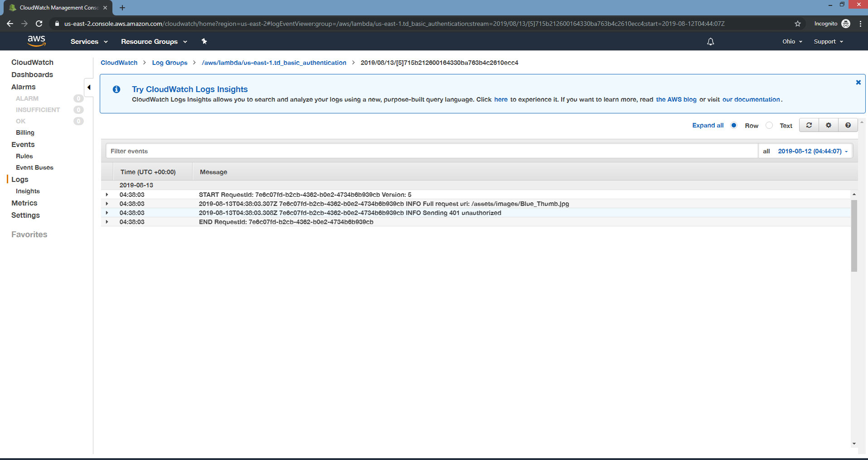The image size is (868, 460).
Task: Open CloudWatch overview in sidebar
Action: coord(32,62)
